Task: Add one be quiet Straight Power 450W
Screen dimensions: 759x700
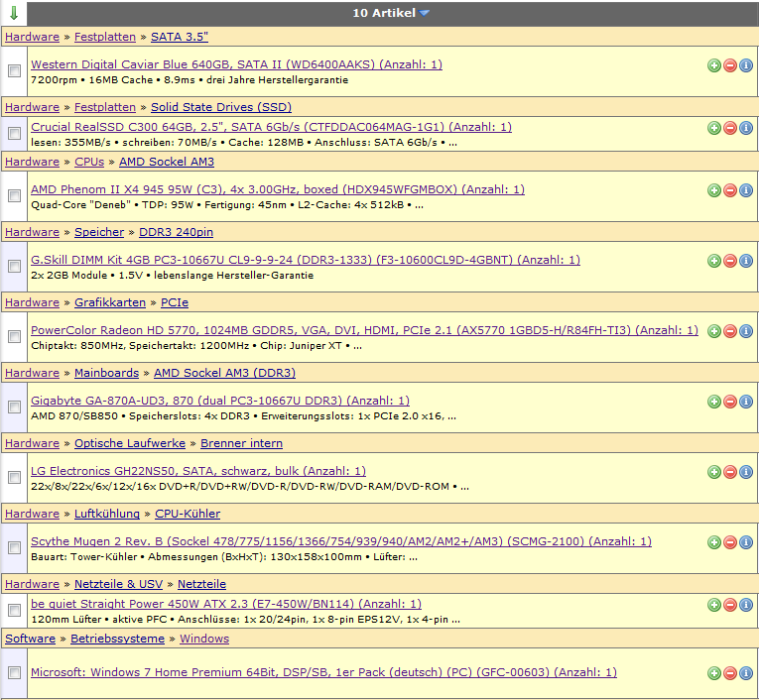Action: (x=714, y=605)
